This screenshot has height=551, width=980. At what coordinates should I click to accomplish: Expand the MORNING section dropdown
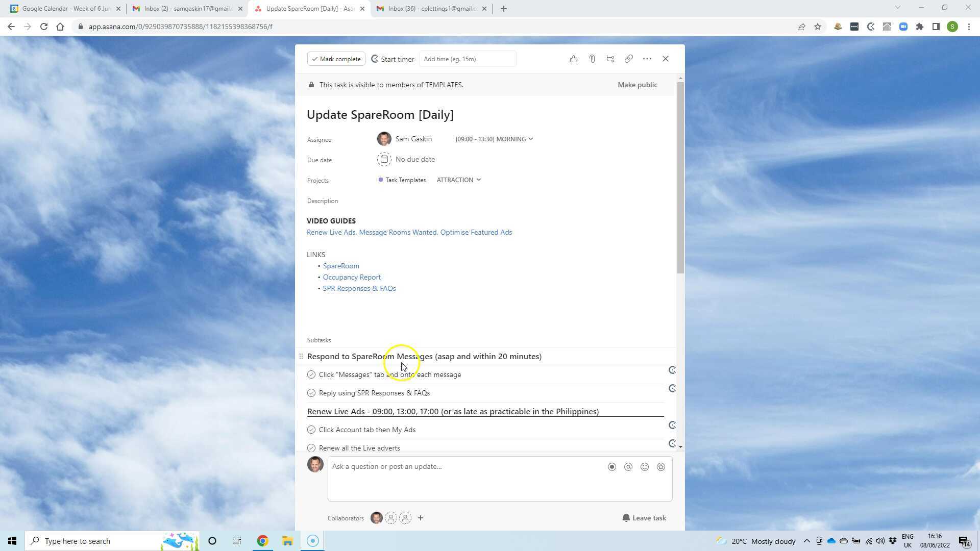coord(494,139)
